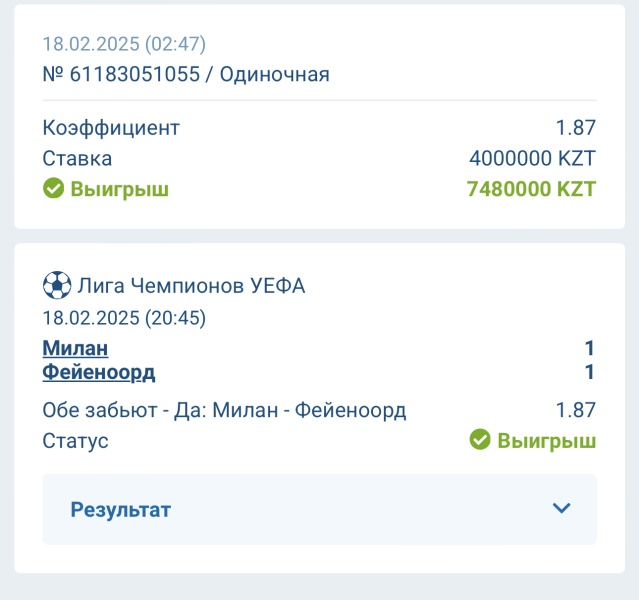The image size is (639, 600).
Task: Expand the Результат chevron arrow
Action: pyautogui.click(x=561, y=508)
